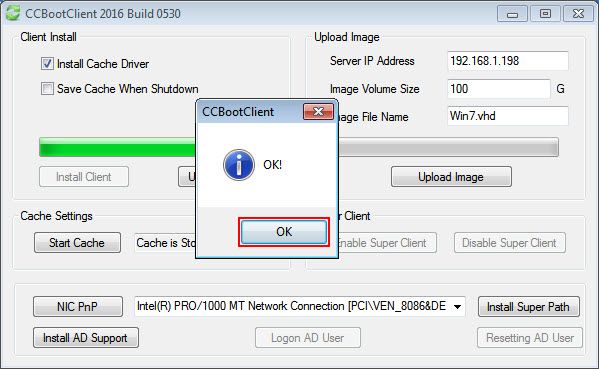Click the Image File Name field

(x=508, y=116)
